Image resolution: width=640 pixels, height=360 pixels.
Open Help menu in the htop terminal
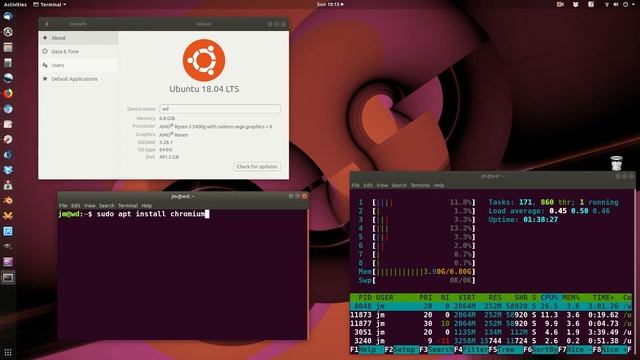pyautogui.click(x=439, y=185)
